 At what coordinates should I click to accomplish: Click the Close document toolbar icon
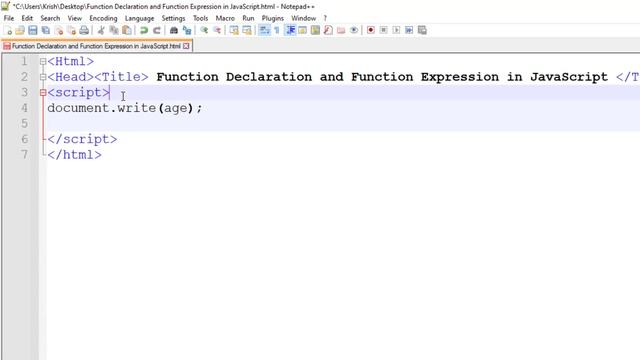pyautogui.click(x=59, y=30)
